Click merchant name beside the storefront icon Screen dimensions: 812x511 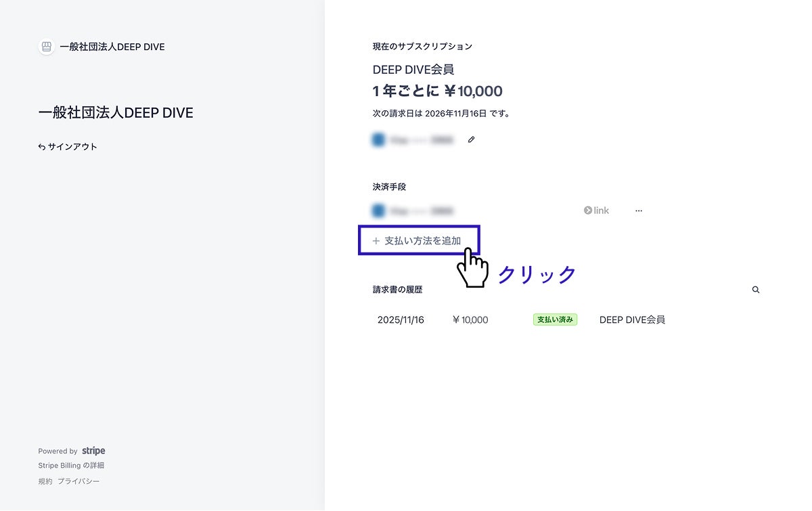[x=112, y=47]
